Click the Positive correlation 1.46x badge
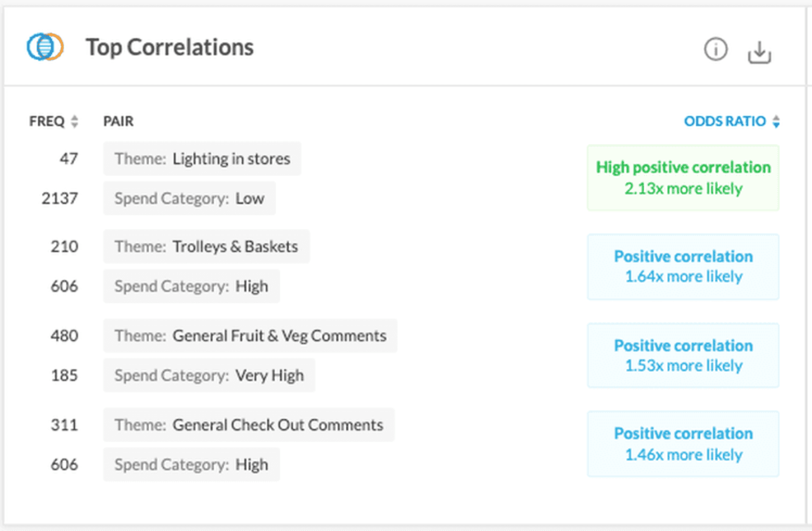Screen dimensions: 812x531 [x=683, y=444]
